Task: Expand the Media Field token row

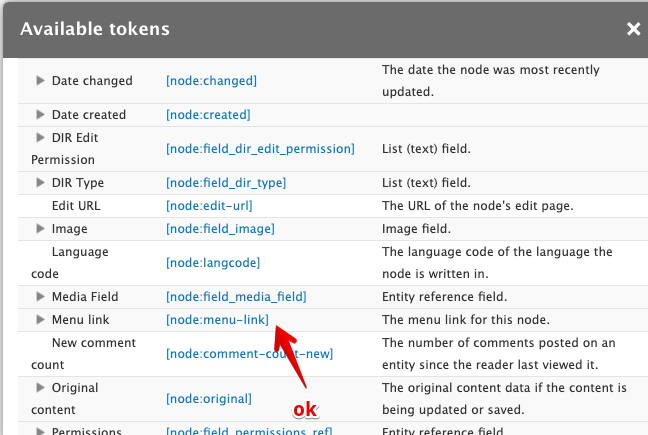Action: 40,296
